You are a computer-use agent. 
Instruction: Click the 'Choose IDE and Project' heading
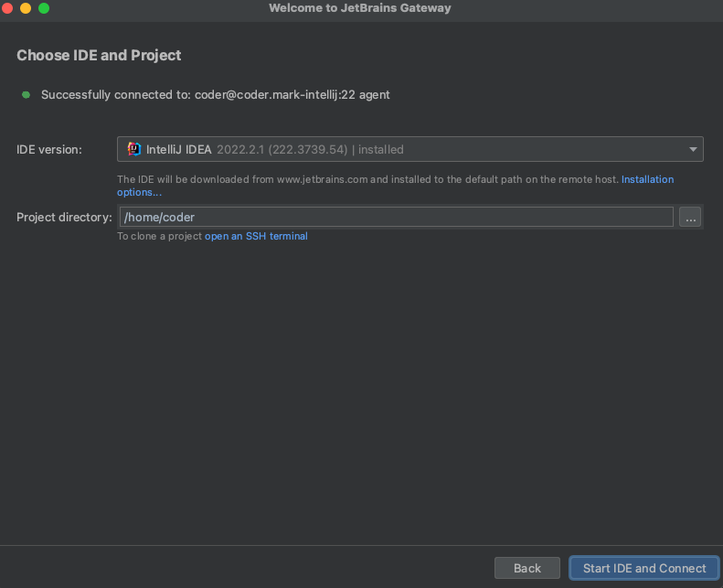tap(99, 56)
